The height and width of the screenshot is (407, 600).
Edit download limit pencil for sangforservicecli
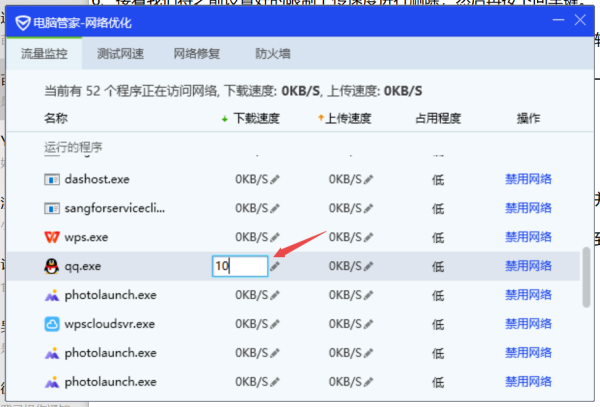pyautogui.click(x=275, y=208)
